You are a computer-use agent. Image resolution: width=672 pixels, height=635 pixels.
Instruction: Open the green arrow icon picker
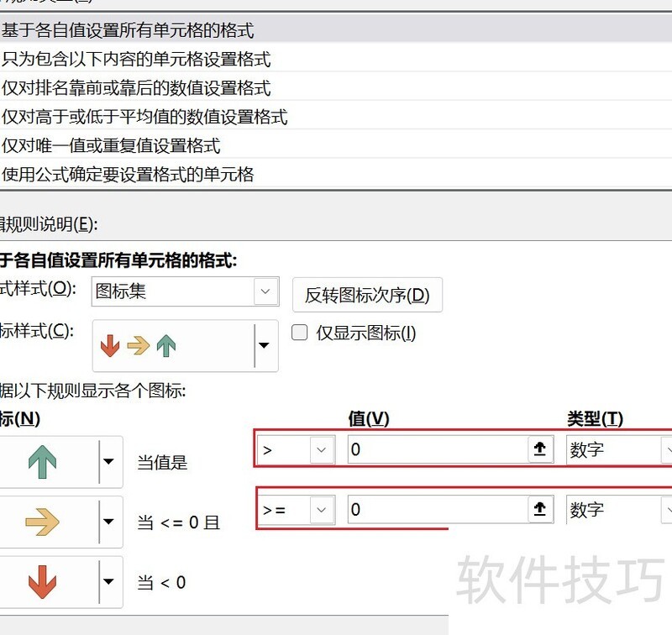coord(108,462)
